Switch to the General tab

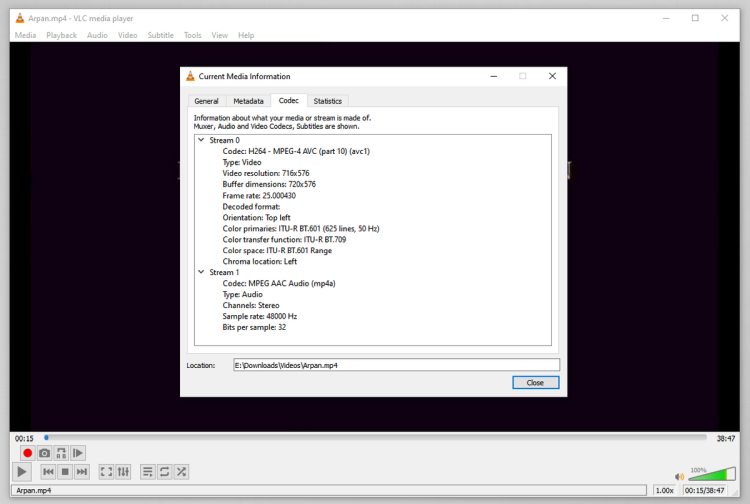(x=206, y=101)
